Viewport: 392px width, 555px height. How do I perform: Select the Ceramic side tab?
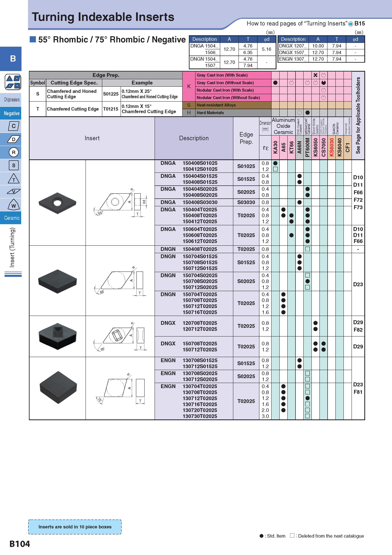pyautogui.click(x=11, y=218)
